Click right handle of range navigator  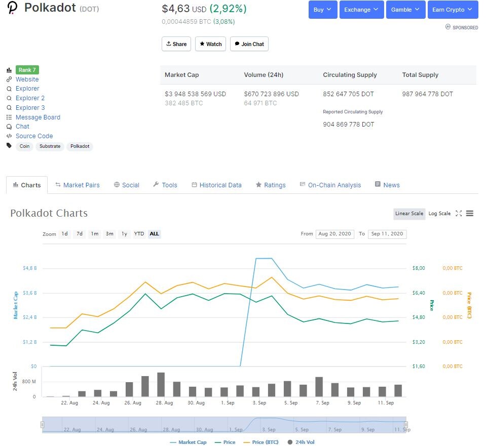[x=406, y=425]
